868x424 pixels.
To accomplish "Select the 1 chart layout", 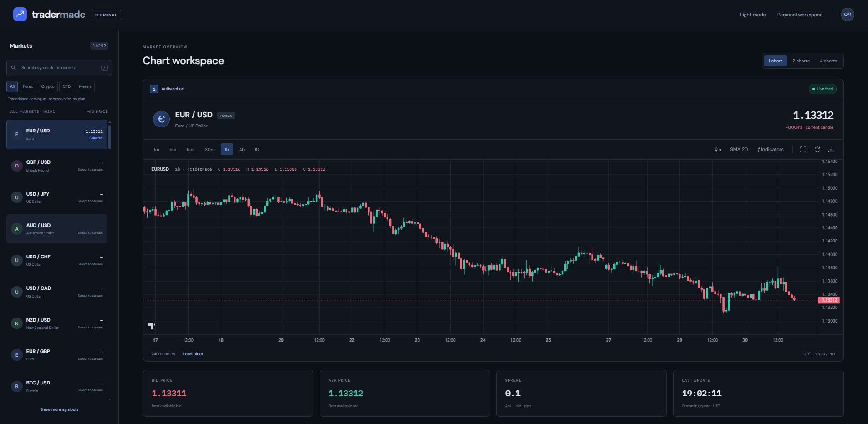I will [x=776, y=61].
